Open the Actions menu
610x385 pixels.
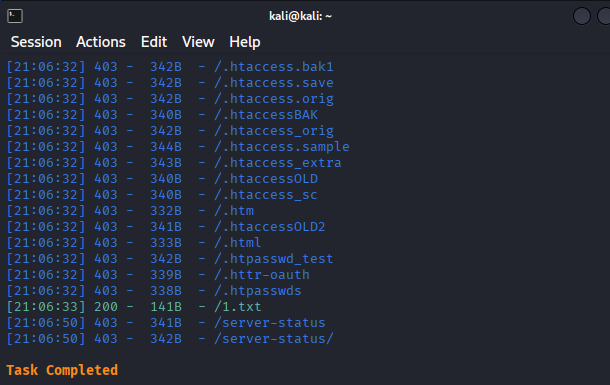[x=101, y=42]
